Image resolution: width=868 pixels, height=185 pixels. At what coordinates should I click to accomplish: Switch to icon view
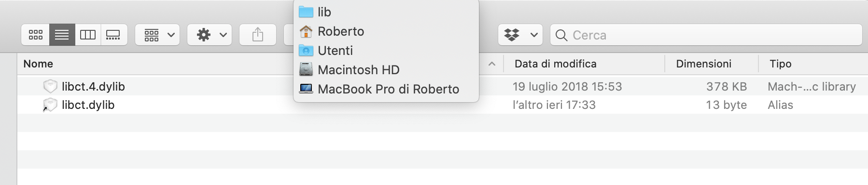pyautogui.click(x=35, y=35)
